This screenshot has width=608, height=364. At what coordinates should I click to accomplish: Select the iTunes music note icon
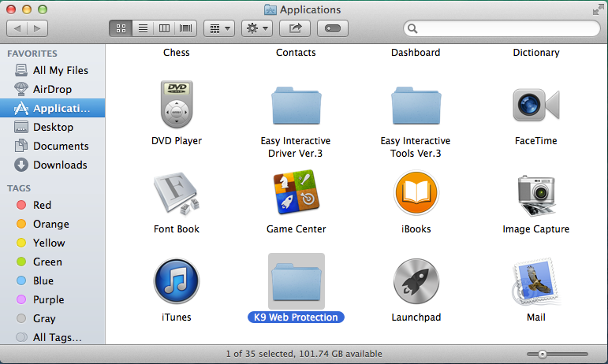click(177, 280)
